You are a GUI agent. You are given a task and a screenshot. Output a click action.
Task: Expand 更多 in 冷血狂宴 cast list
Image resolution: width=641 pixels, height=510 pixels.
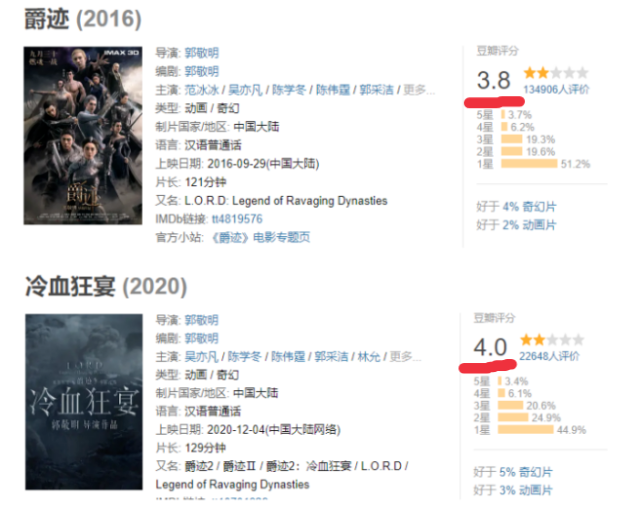click(405, 357)
